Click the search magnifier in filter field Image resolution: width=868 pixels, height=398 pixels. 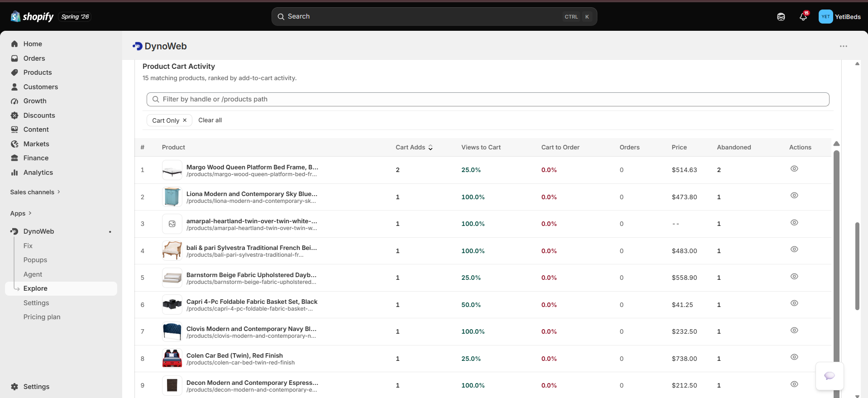pyautogui.click(x=156, y=99)
